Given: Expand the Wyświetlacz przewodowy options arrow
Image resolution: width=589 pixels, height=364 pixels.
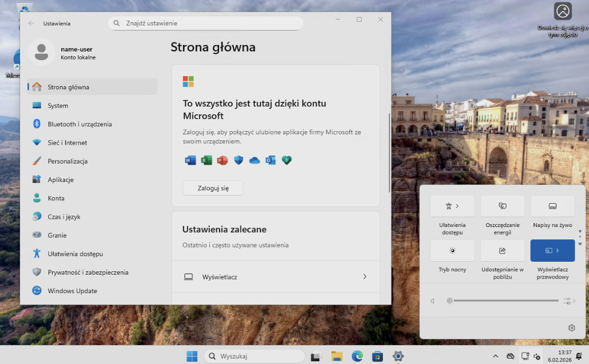Looking at the screenshot, I should 558,251.
